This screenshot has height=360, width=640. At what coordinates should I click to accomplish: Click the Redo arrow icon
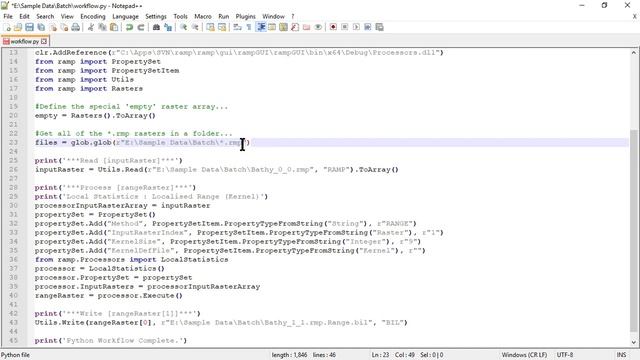[x=141, y=27]
